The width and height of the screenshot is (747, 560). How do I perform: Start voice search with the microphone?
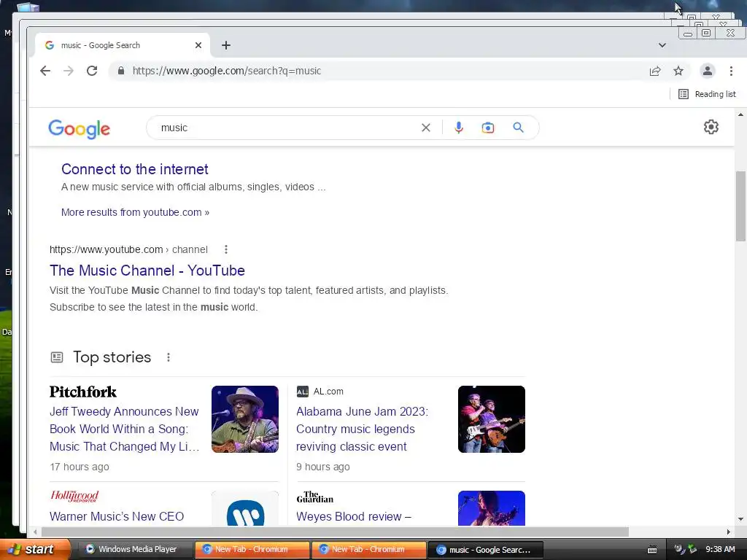pyautogui.click(x=459, y=128)
